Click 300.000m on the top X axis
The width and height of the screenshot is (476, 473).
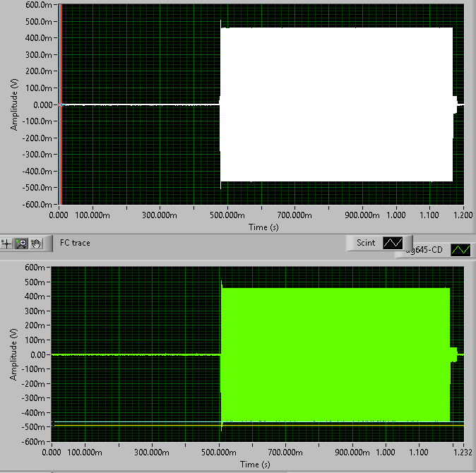pos(160,215)
